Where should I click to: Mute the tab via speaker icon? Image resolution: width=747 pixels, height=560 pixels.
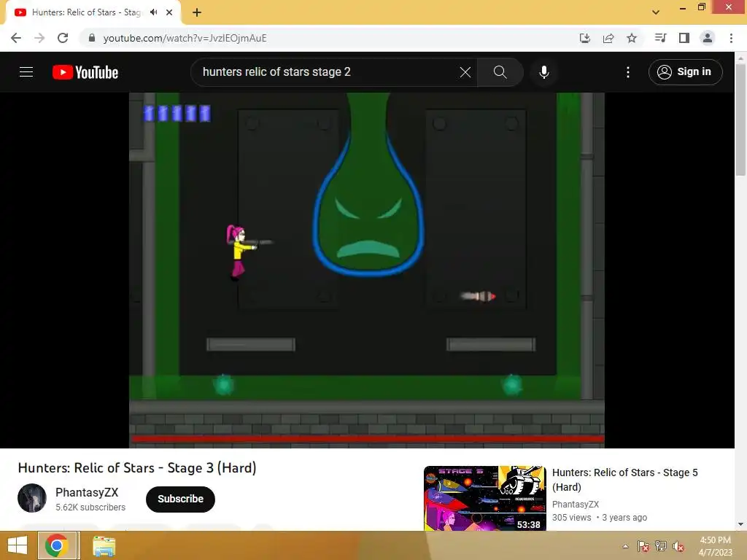153,12
